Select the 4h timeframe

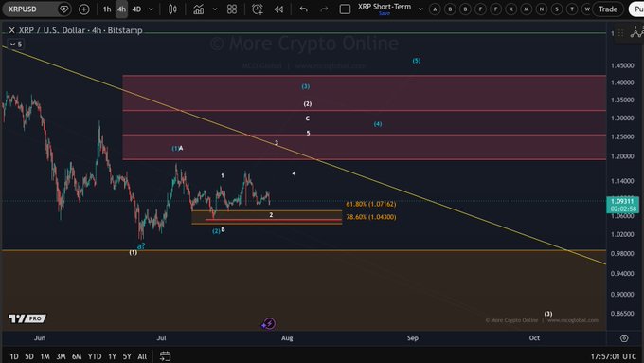click(121, 9)
